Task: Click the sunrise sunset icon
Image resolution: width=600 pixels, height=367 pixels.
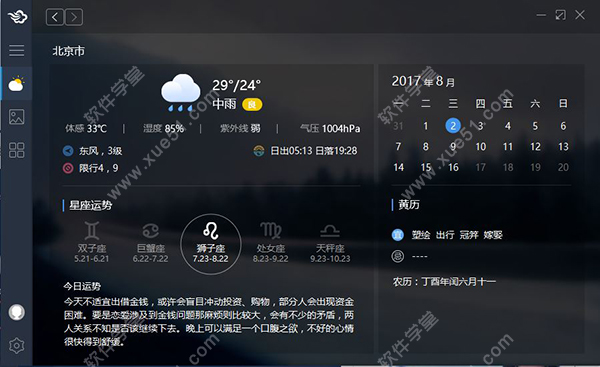Action: tap(259, 151)
